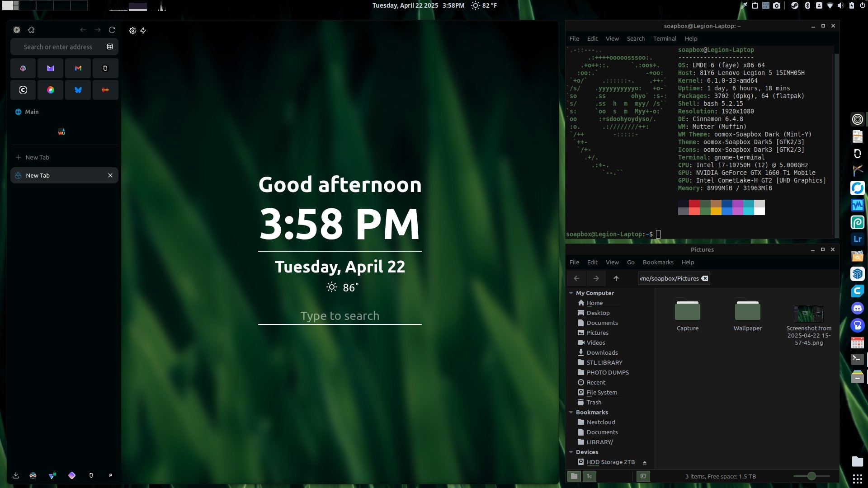Collapse the My Computer section
The image size is (868, 488).
click(x=571, y=293)
